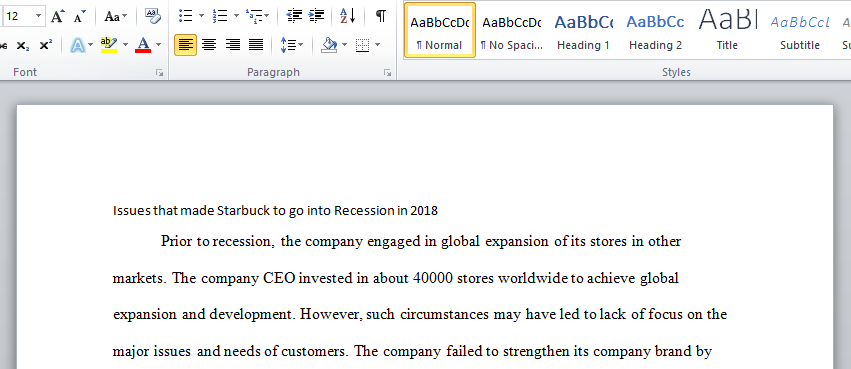Click the line starting "major issues and needs"
851x369 pixels.
point(412,352)
